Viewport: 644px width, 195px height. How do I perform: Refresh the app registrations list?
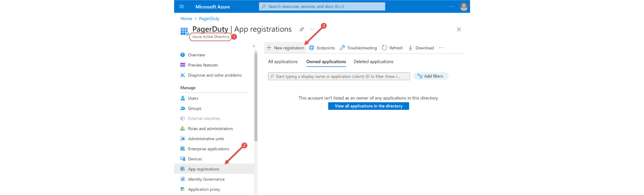click(x=392, y=48)
